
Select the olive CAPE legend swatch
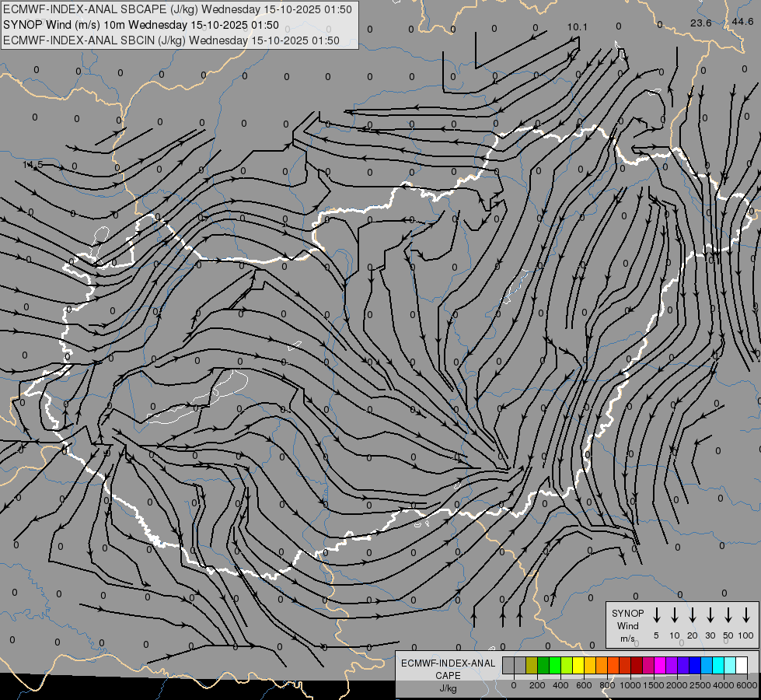pos(532,666)
